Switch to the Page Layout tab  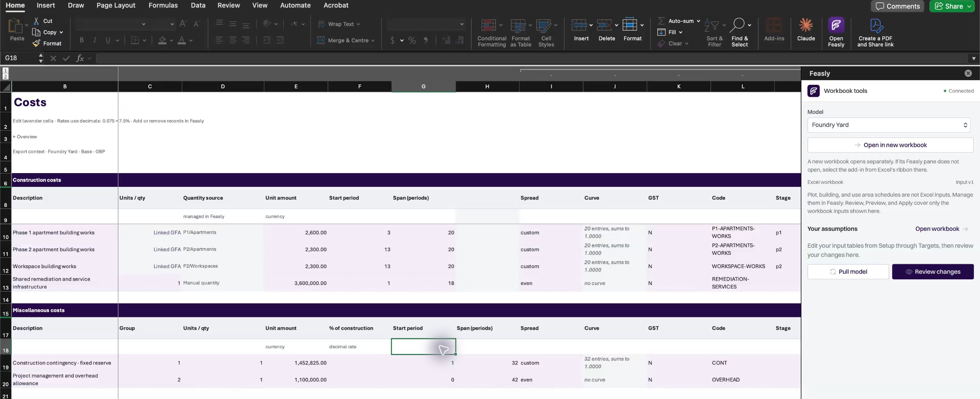point(116,5)
